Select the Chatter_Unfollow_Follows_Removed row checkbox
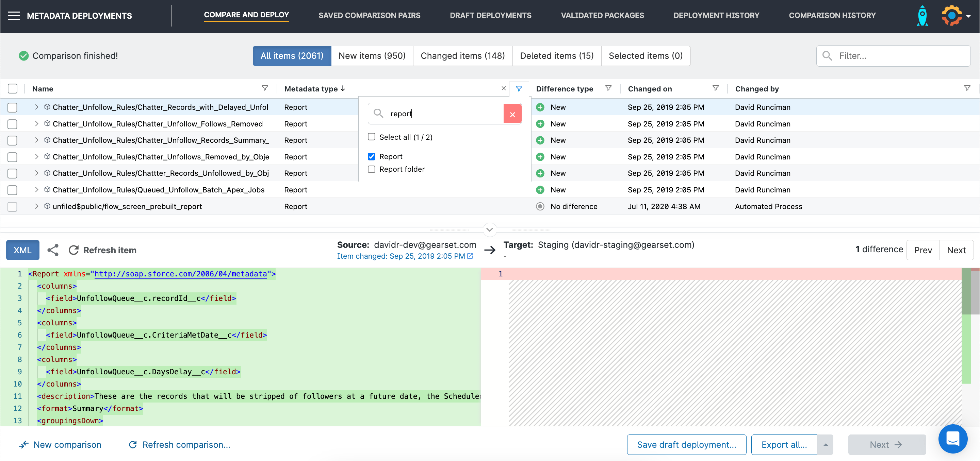This screenshot has width=980, height=461. click(x=13, y=124)
